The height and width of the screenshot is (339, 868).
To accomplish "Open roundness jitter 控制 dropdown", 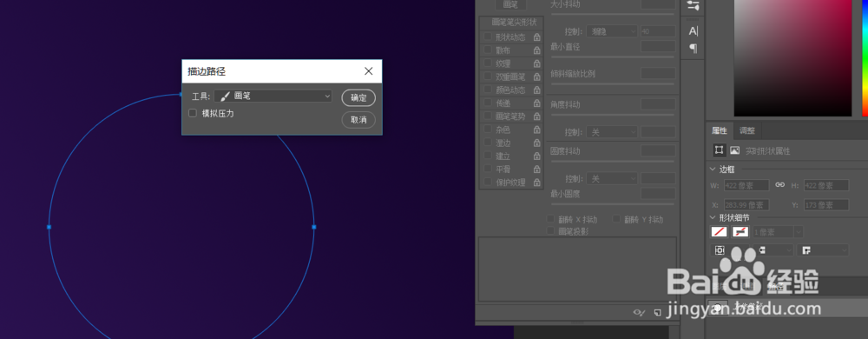I will tap(612, 179).
